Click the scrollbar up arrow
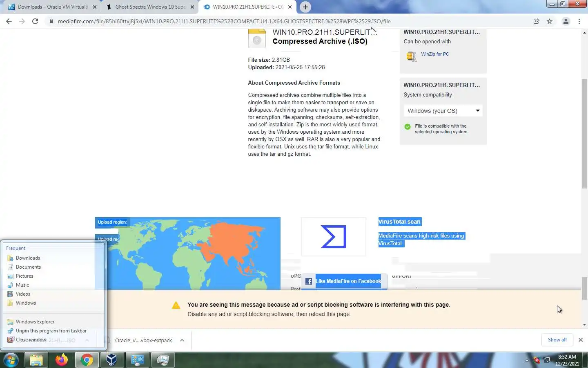588x368 pixels. pos(584,32)
